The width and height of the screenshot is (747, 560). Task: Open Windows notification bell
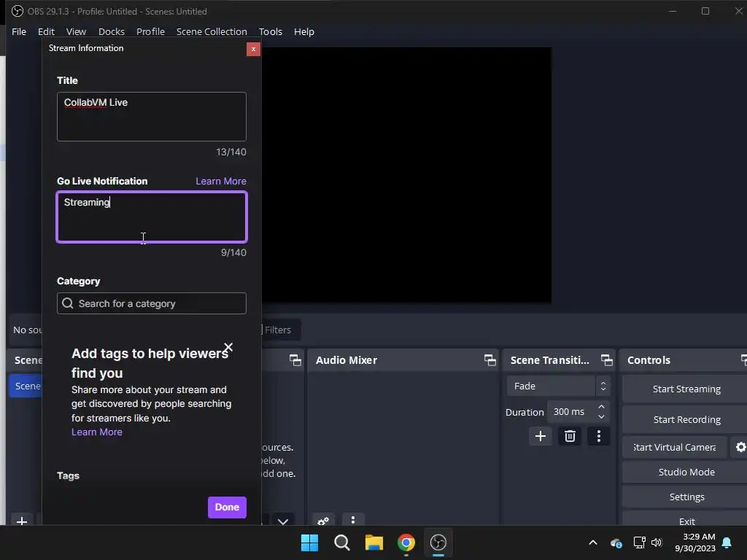pos(727,542)
